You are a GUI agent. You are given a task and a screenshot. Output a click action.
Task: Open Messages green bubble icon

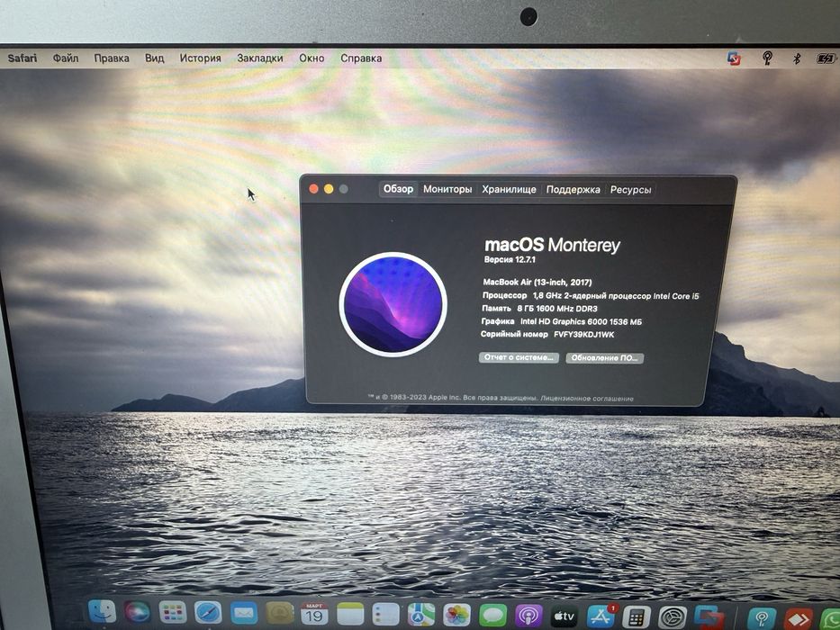492,616
